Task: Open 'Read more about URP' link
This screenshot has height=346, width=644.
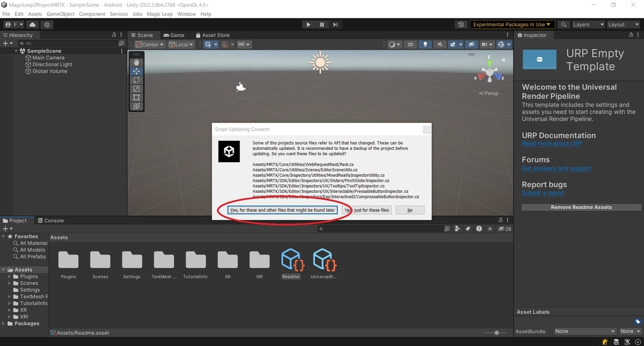Action: 552,143
